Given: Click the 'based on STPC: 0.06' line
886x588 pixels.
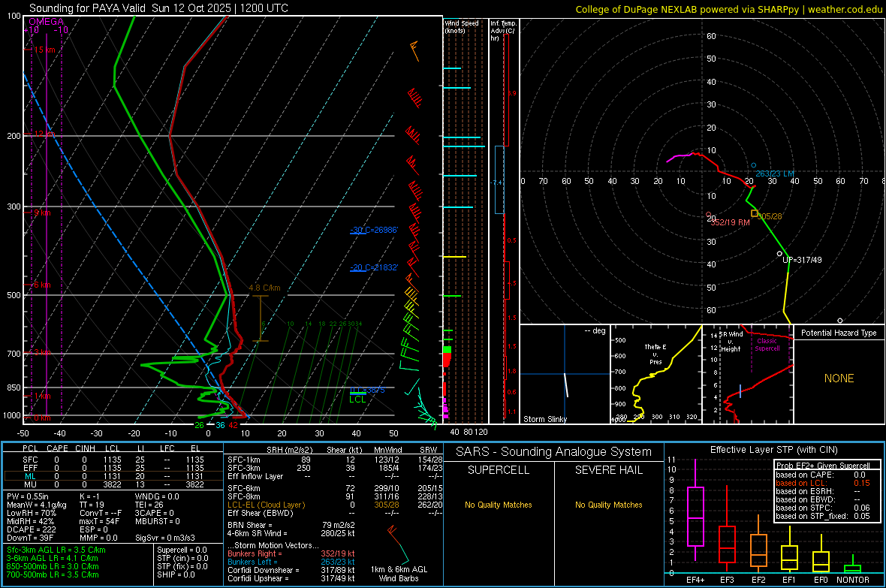Looking at the screenshot, I should [x=823, y=508].
